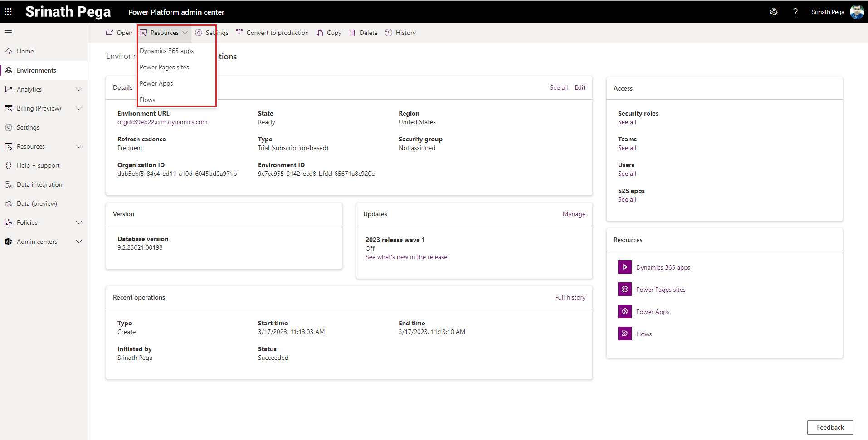Collapse the Resources toolbar dropdown

(x=164, y=33)
